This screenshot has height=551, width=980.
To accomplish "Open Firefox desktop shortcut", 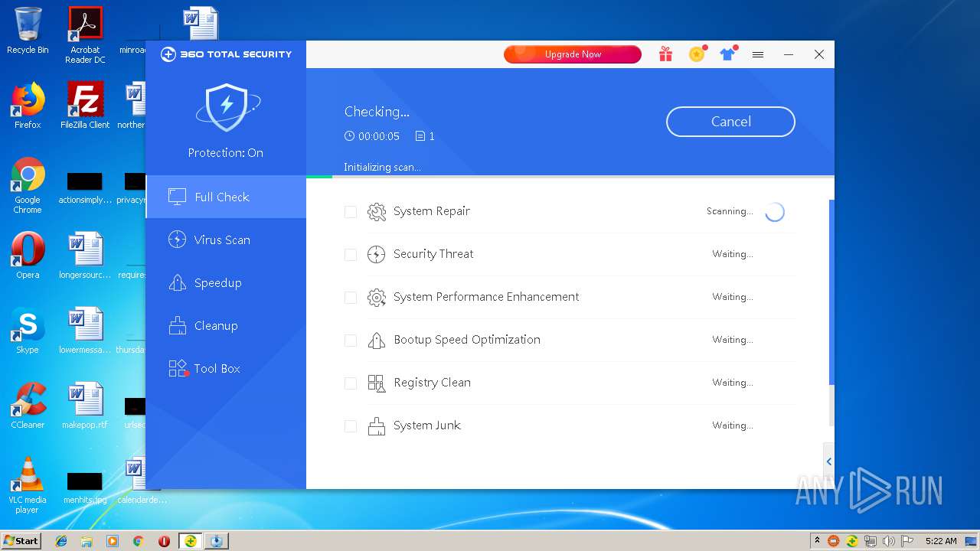I will 28,105.
